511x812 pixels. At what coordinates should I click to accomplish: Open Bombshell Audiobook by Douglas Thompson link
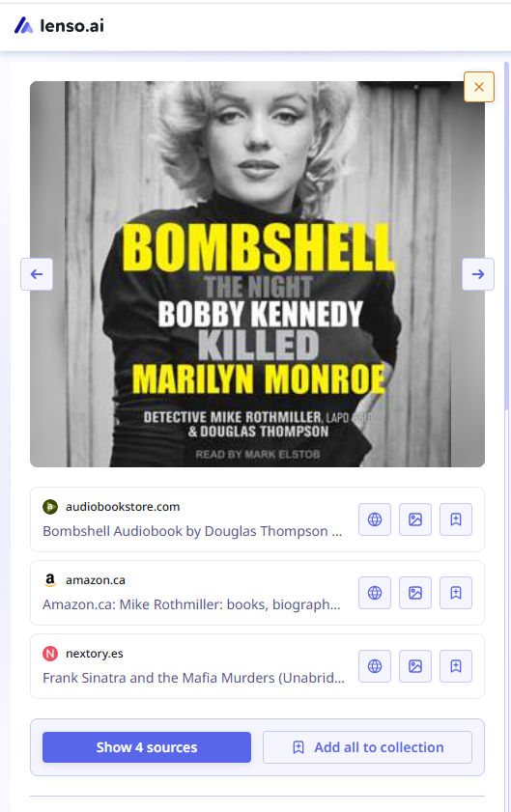click(193, 531)
